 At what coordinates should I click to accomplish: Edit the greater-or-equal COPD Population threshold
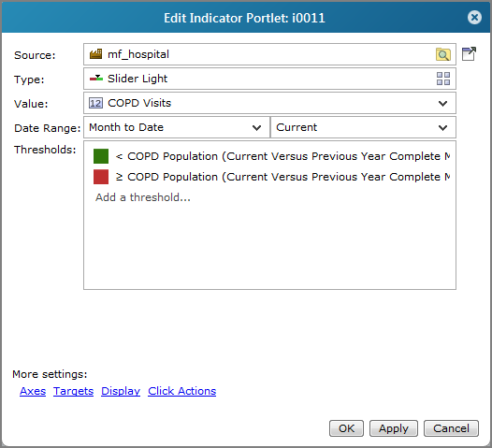(282, 177)
